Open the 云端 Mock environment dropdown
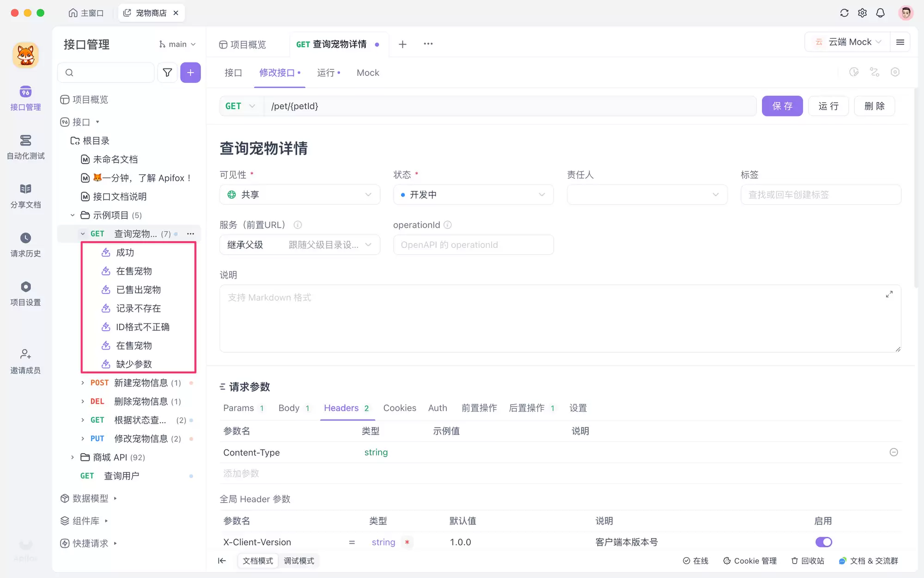 click(848, 42)
